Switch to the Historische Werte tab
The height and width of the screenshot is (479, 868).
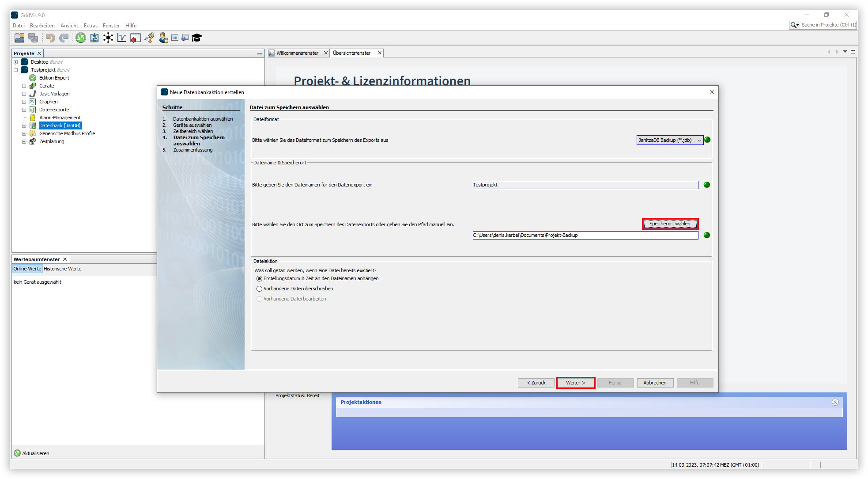[62, 269]
